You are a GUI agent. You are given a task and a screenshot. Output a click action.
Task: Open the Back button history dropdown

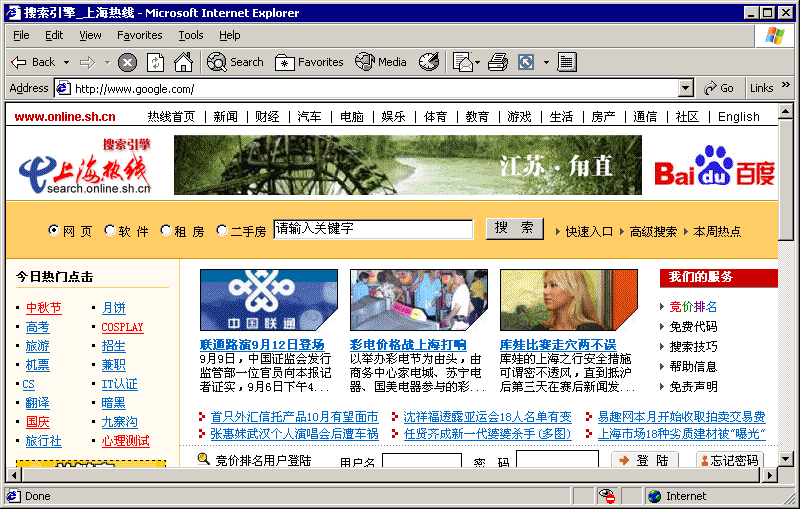[x=66, y=62]
